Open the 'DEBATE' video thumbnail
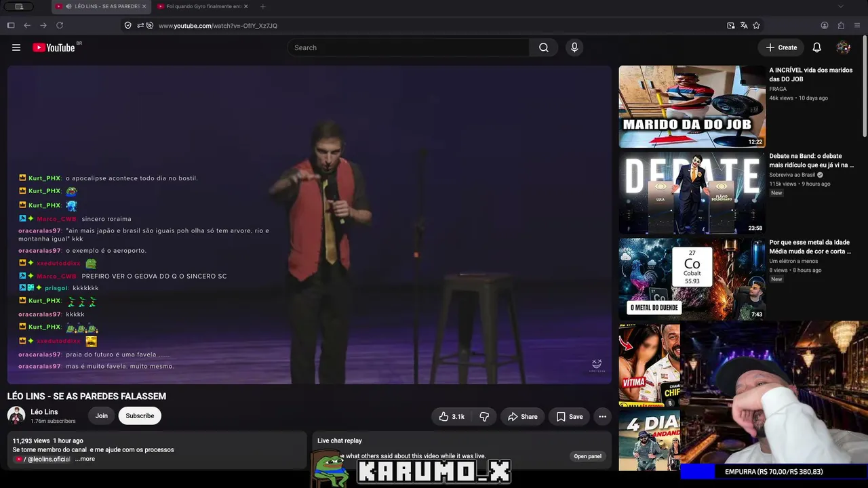This screenshot has width=868, height=488. pos(692,192)
